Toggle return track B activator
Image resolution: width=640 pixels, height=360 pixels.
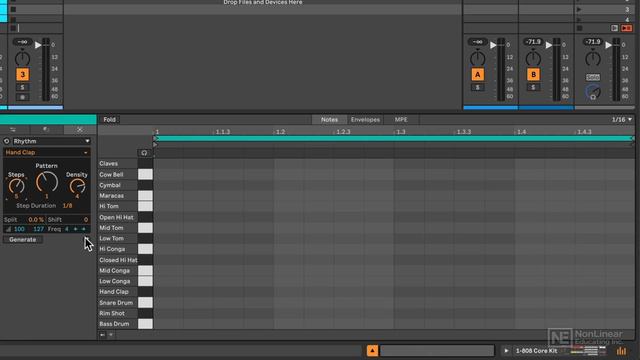pyautogui.click(x=533, y=74)
